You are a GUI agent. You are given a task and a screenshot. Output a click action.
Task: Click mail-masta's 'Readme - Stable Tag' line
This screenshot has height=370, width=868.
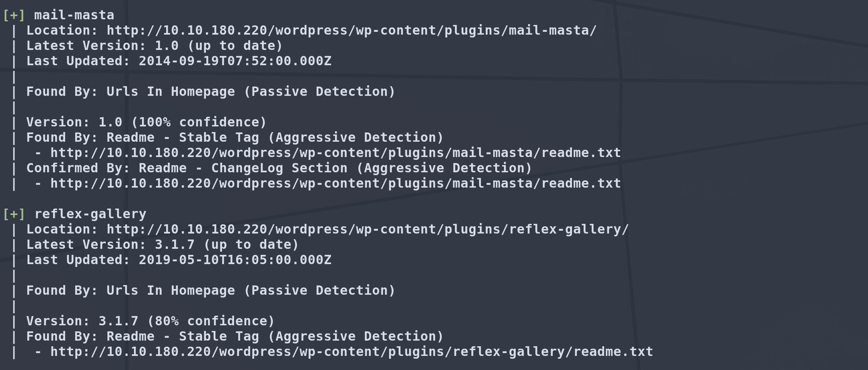(x=235, y=138)
